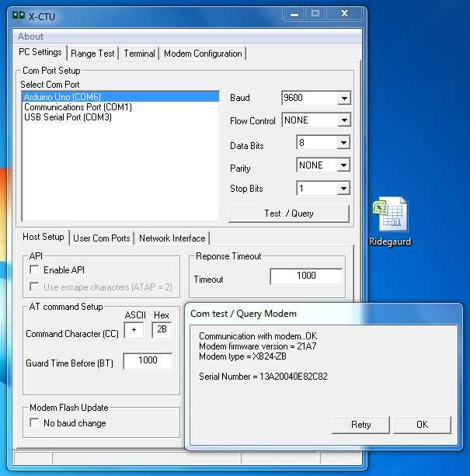Select the Host Setup tab
470x476 pixels.
pyautogui.click(x=44, y=237)
